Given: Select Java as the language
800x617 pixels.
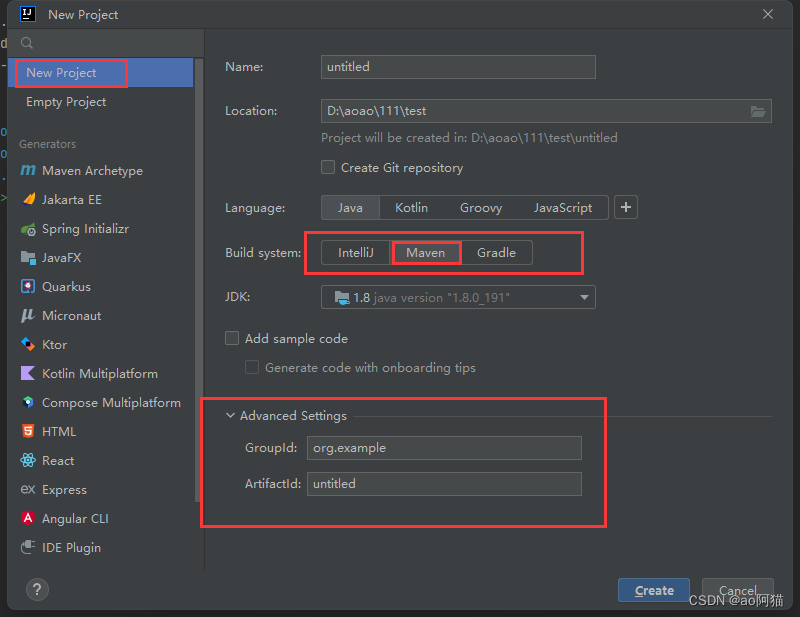Looking at the screenshot, I should coord(350,208).
